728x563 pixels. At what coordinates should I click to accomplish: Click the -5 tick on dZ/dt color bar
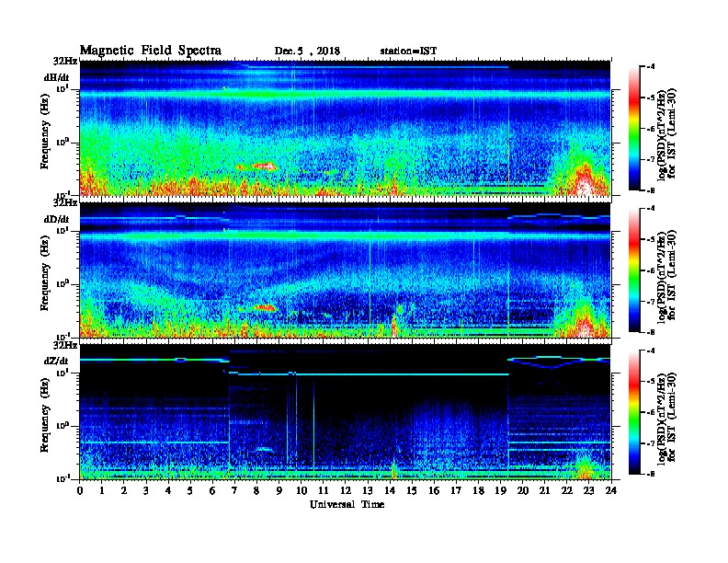tap(652, 382)
